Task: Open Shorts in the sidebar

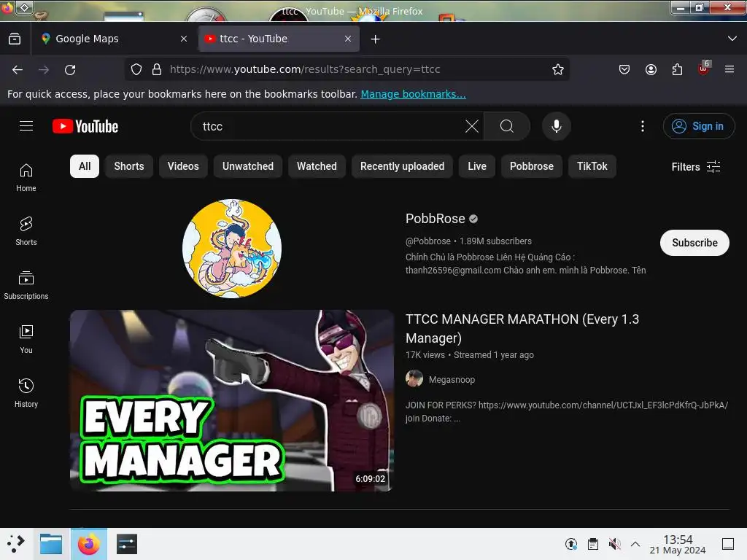Action: [26, 231]
